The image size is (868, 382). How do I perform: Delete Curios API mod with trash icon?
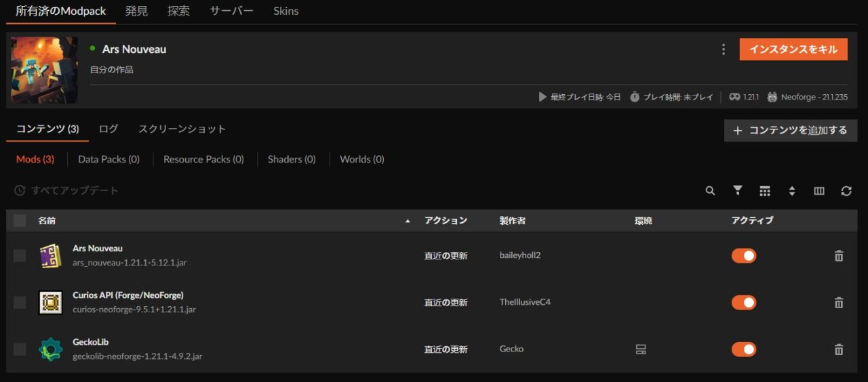click(x=839, y=303)
